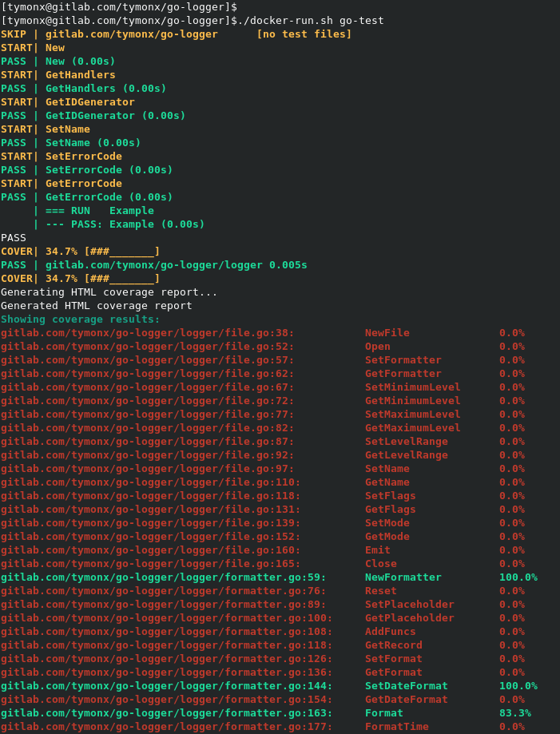Viewport: 560px width, 734px height.
Task: Click 'Emit' function name
Action: [378, 550]
